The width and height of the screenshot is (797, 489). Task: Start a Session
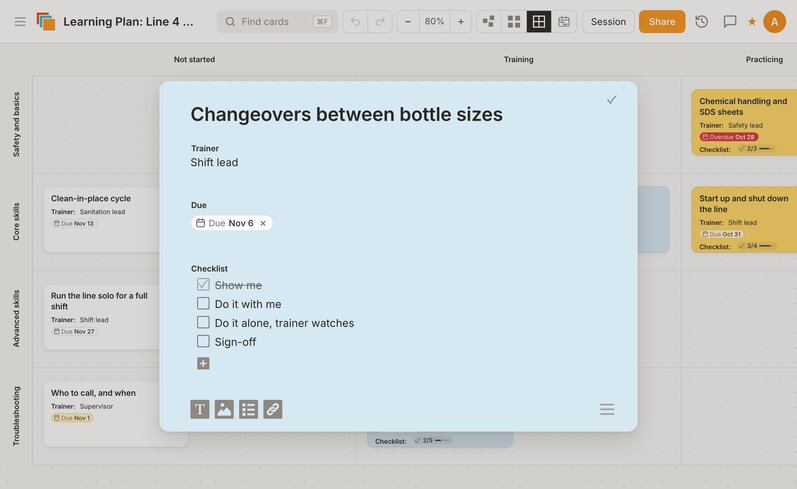pos(608,22)
